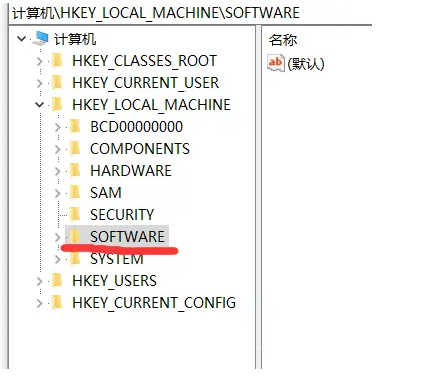Select the HKEY_CLASSES_ROOT label
437x379 pixels.
144,61
